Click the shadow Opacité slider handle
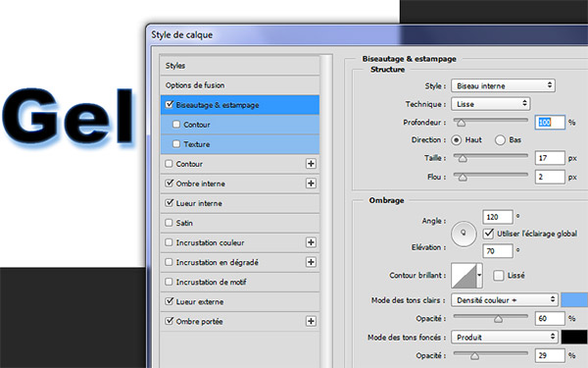This screenshot has width=588, height=368. (x=474, y=356)
